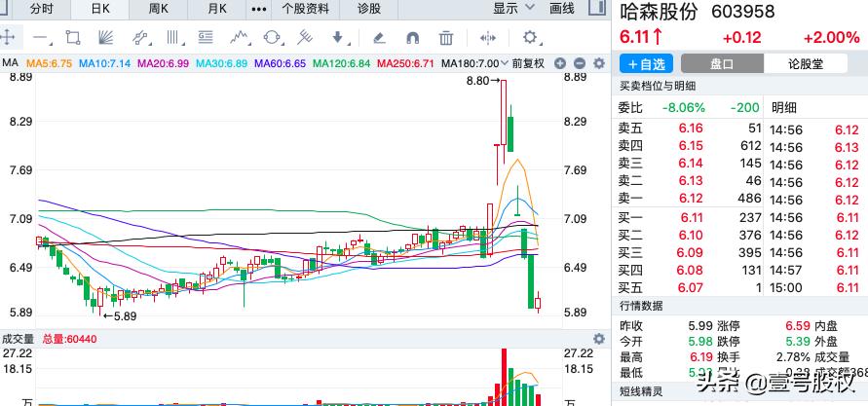The height and width of the screenshot is (406, 868).
Task: Switch to the 周K tab
Action: [160, 9]
